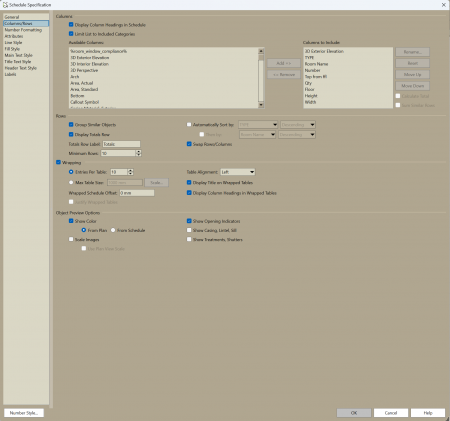Uncheck Group Similar Objects
The width and height of the screenshot is (450, 421).
(x=71, y=125)
